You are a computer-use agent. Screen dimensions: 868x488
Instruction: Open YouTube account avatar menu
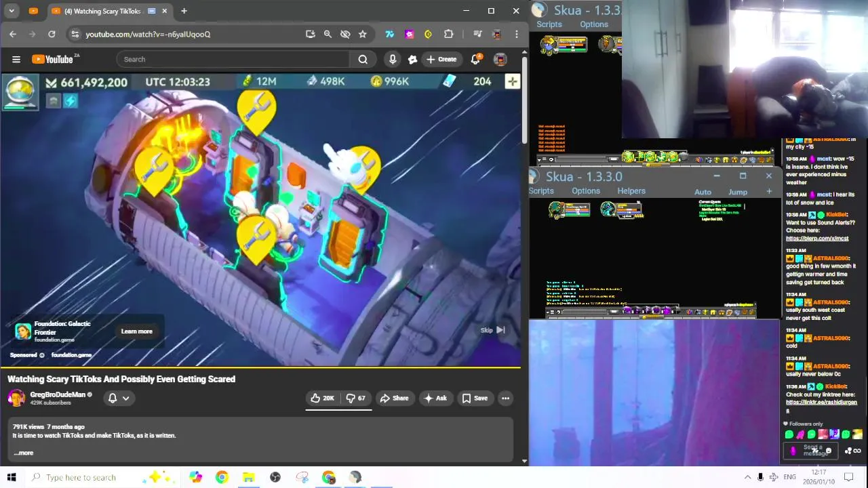[x=500, y=60]
